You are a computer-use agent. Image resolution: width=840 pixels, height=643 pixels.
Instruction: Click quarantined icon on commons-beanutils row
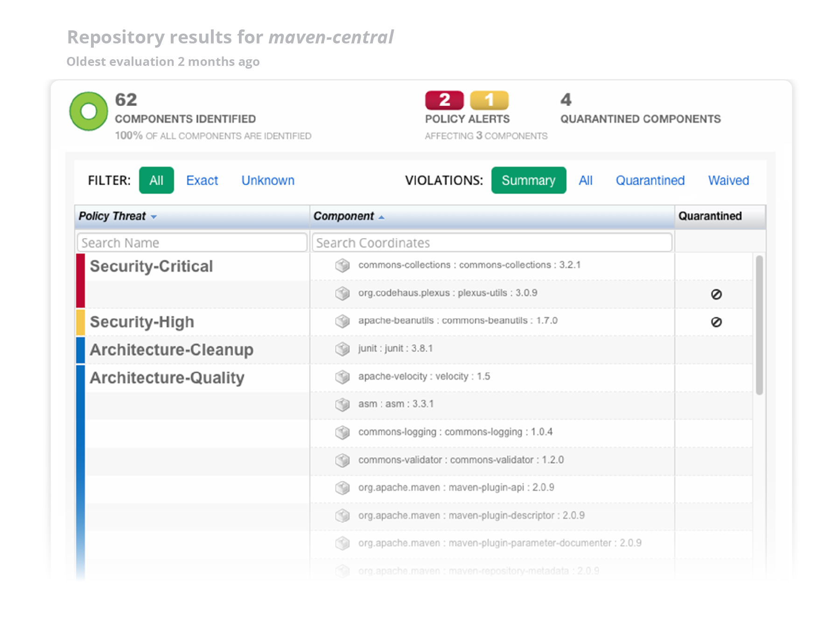[716, 322]
